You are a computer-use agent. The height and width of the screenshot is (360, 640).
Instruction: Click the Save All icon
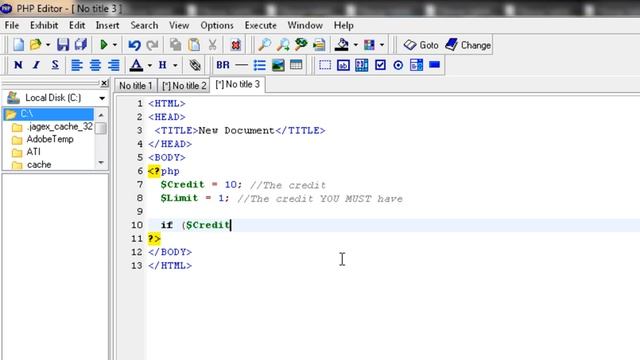click(81, 44)
